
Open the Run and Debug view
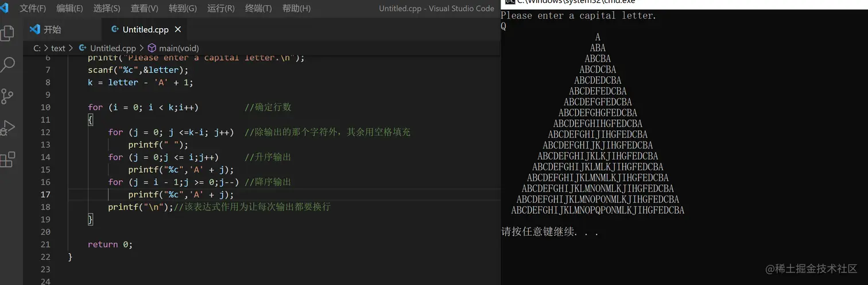[7, 127]
